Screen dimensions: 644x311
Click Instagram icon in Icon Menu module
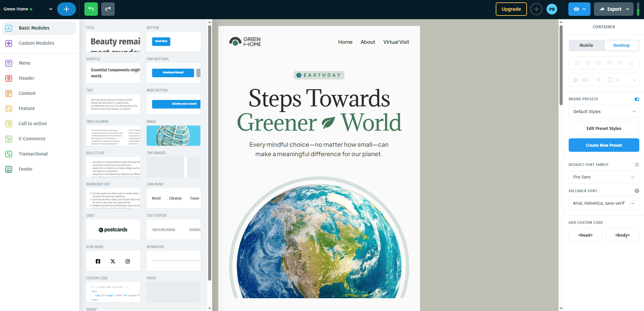128,261
